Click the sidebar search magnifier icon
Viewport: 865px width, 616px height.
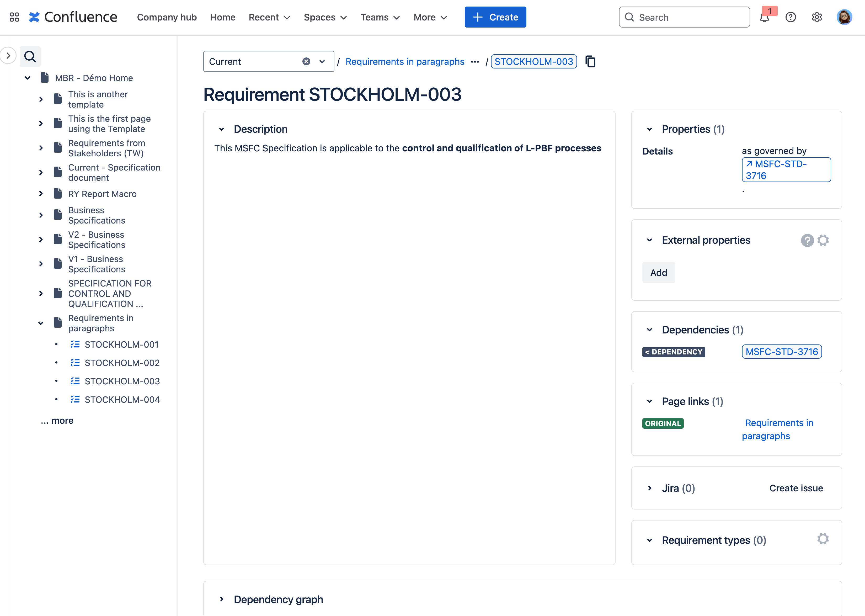click(x=30, y=57)
